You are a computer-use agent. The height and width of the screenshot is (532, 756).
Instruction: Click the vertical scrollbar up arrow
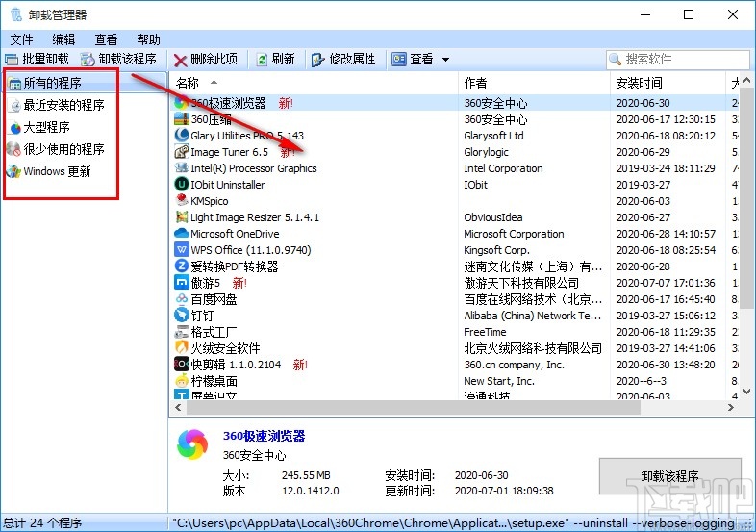tap(746, 80)
